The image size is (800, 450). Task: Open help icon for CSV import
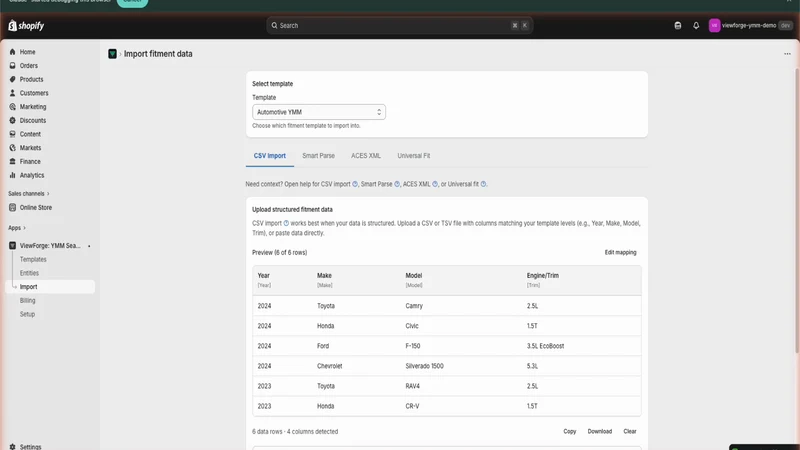pos(355,184)
